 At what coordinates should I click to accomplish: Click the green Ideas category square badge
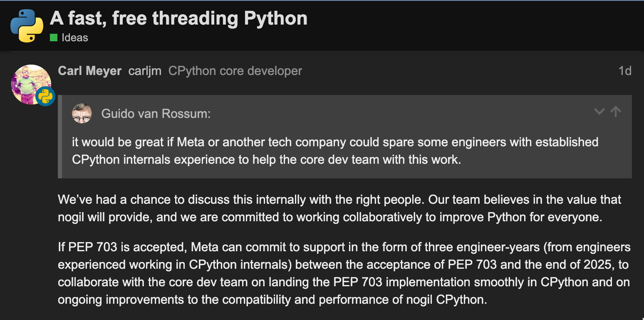click(x=54, y=37)
